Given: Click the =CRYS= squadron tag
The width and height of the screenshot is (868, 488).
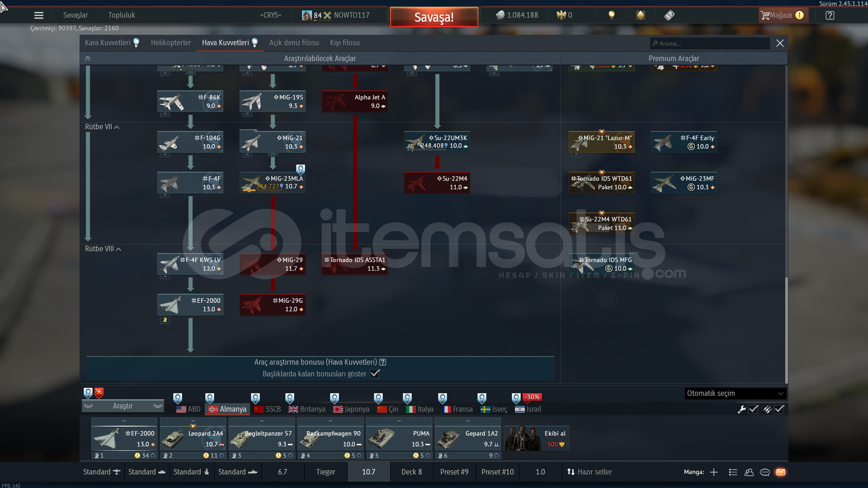Looking at the screenshot, I should (270, 15).
